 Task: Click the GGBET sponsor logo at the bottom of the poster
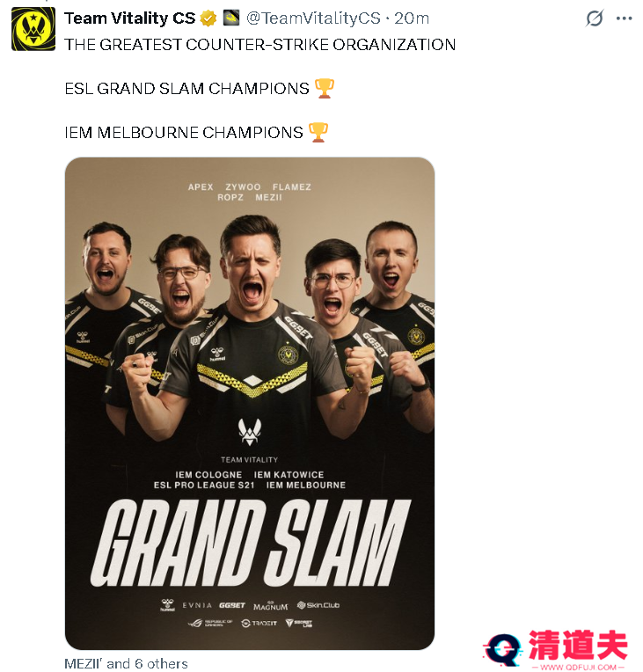(x=232, y=605)
